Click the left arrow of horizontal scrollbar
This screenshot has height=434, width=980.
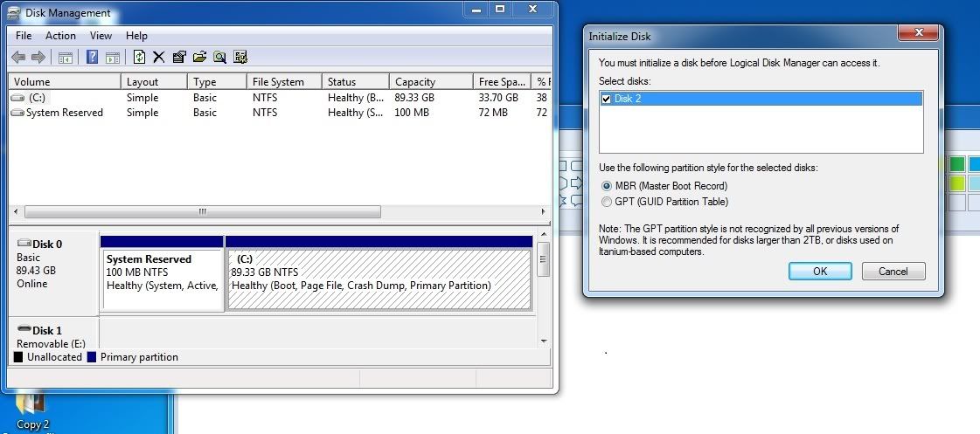point(16,212)
